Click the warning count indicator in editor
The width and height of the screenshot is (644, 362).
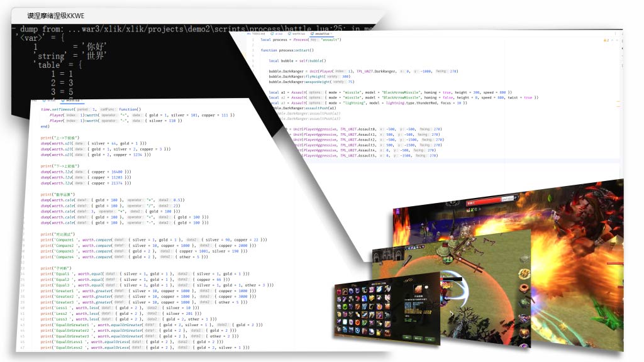tap(607, 40)
